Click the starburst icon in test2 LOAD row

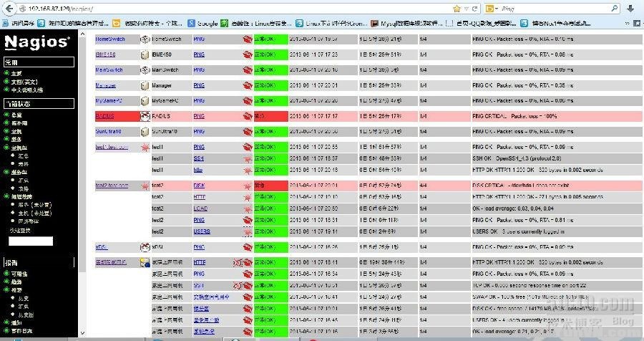point(248,209)
